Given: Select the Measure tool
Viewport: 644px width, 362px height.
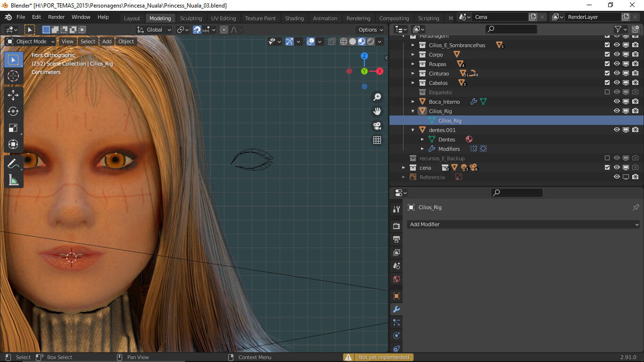Looking at the screenshot, I should tap(13, 180).
